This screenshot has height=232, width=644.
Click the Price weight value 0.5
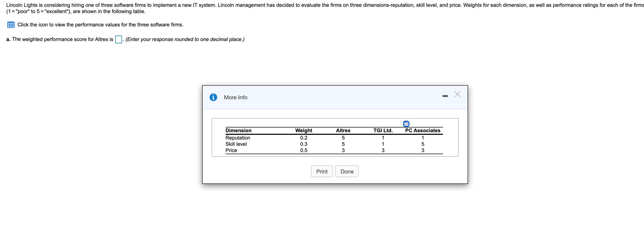(304, 150)
